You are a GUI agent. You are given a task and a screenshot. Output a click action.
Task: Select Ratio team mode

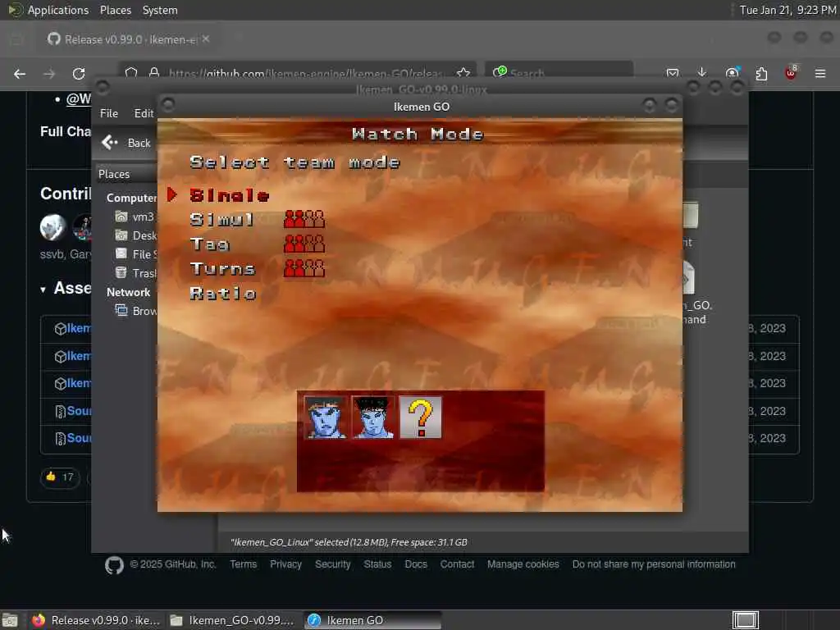click(x=223, y=294)
